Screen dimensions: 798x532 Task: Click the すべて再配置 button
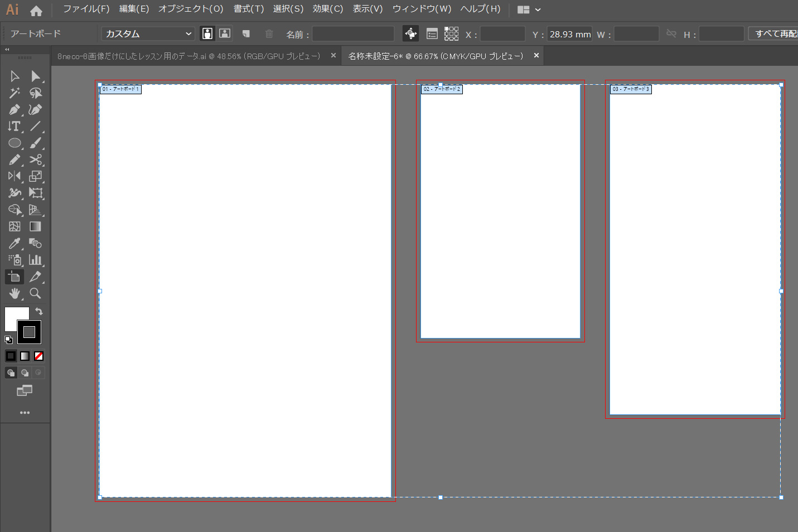point(775,34)
